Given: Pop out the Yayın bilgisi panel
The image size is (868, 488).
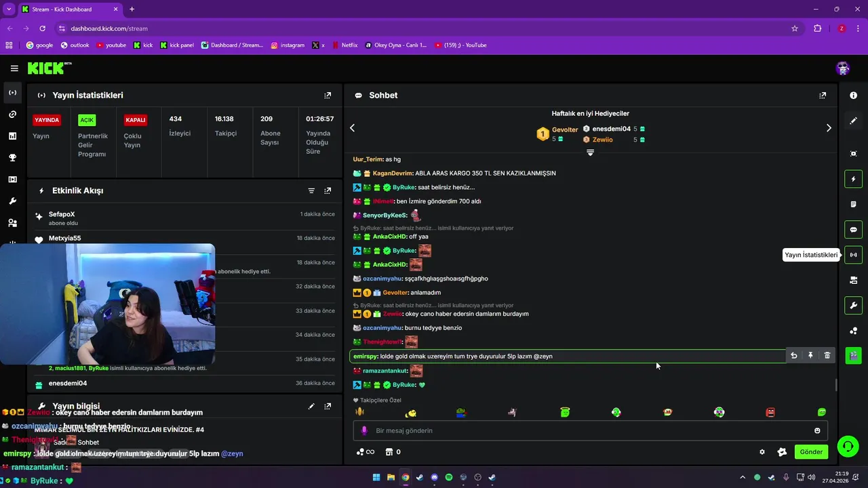Looking at the screenshot, I should (x=328, y=407).
